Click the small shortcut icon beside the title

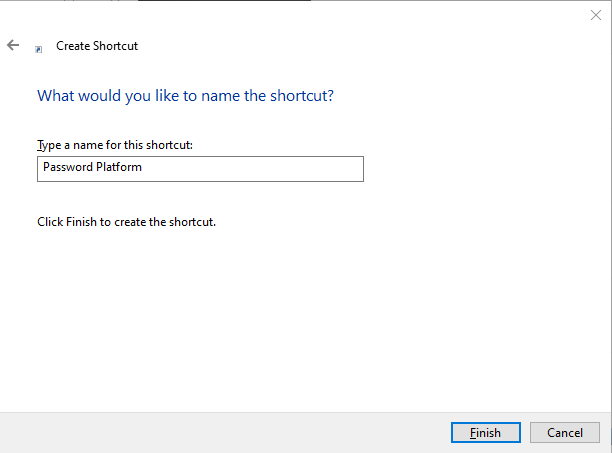pyautogui.click(x=39, y=47)
